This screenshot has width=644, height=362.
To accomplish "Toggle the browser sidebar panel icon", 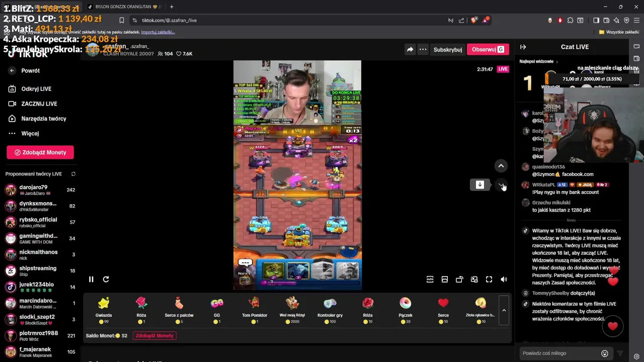I will coord(596,21).
